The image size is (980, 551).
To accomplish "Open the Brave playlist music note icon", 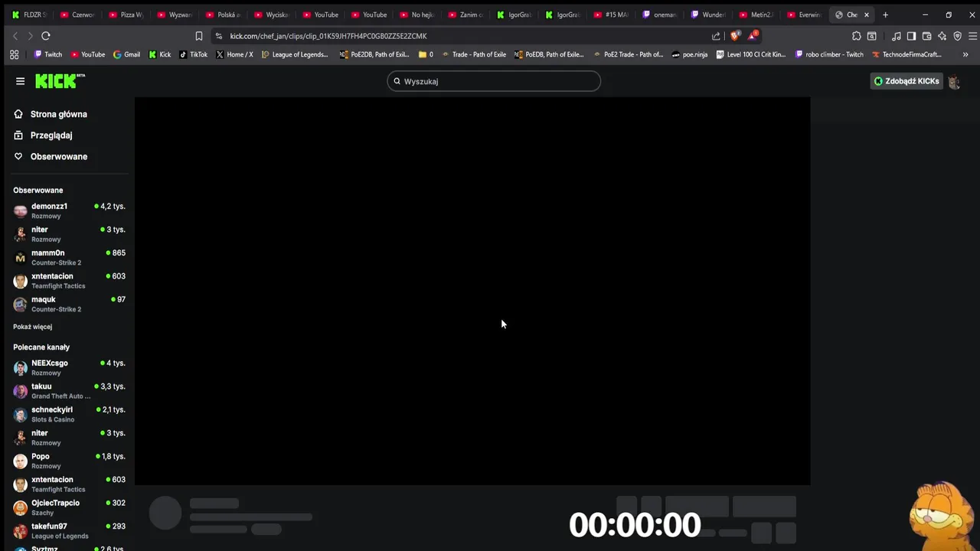I will pyautogui.click(x=896, y=36).
